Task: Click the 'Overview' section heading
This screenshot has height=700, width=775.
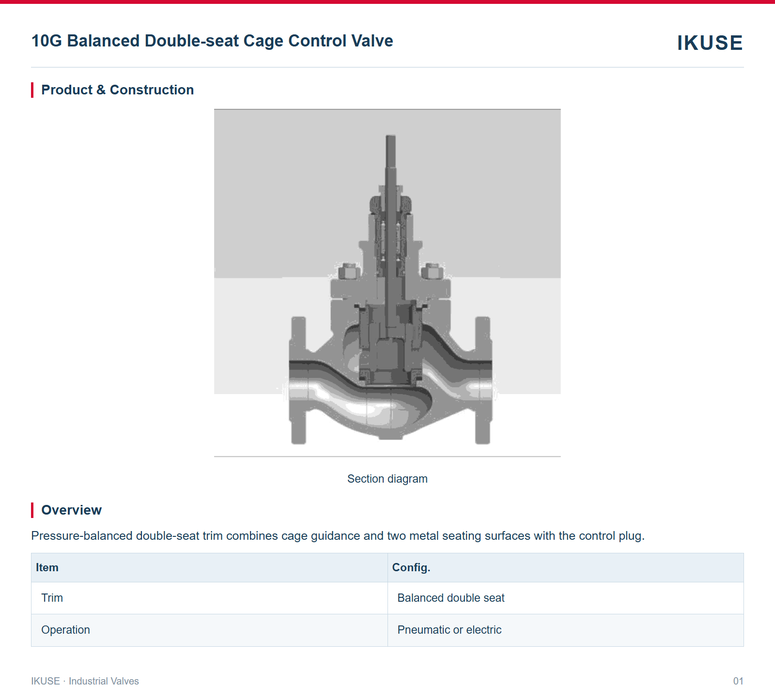Action: click(71, 510)
